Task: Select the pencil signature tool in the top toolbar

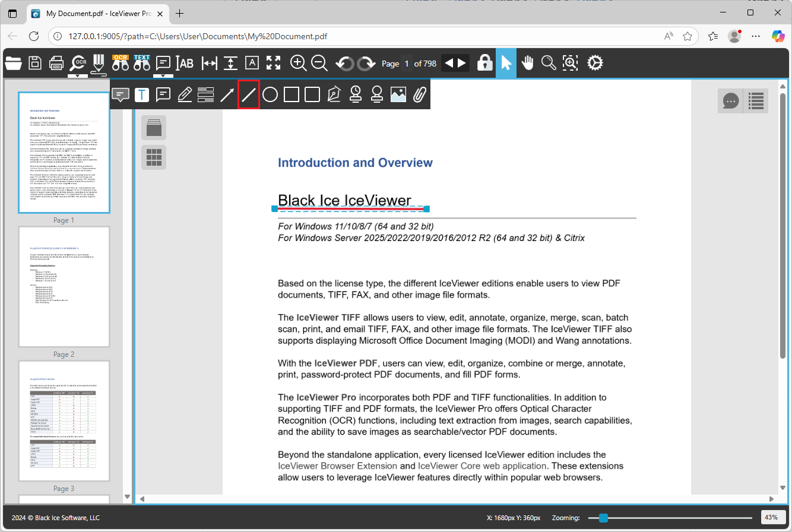Action: pos(99,64)
